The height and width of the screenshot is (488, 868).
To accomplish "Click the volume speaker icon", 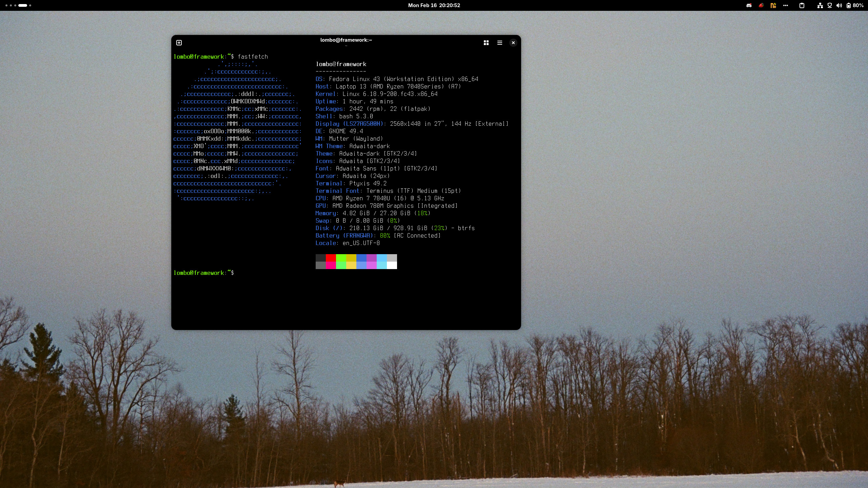I will [839, 5].
